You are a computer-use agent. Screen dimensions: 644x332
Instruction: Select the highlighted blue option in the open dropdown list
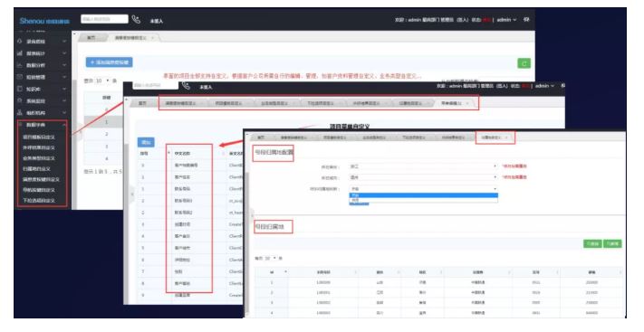[x=423, y=195]
